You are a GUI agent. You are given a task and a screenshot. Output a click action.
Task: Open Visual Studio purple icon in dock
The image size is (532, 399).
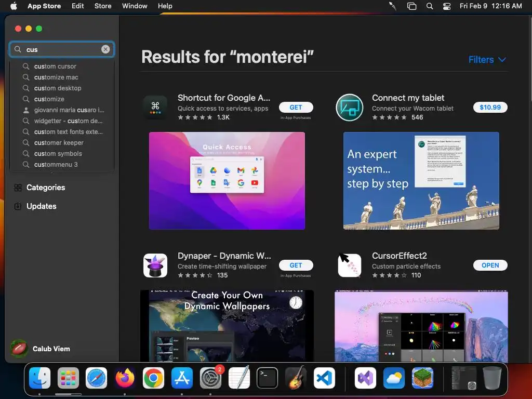point(365,378)
